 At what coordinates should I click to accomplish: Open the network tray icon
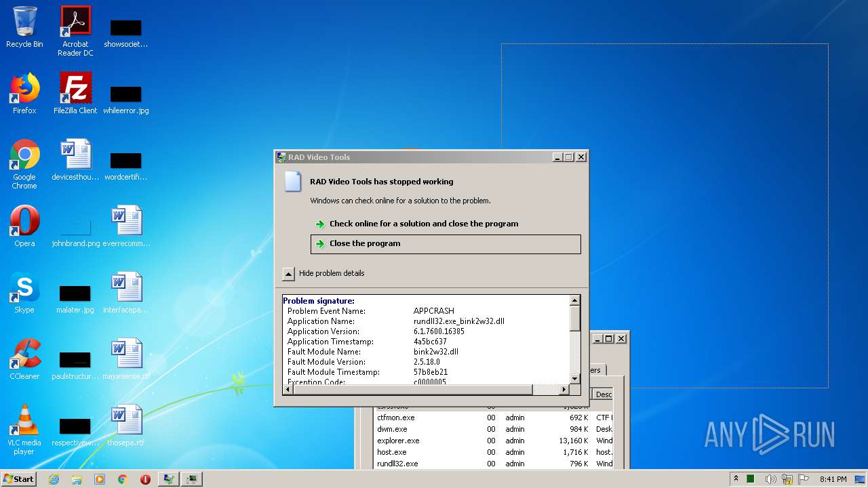coord(787,479)
